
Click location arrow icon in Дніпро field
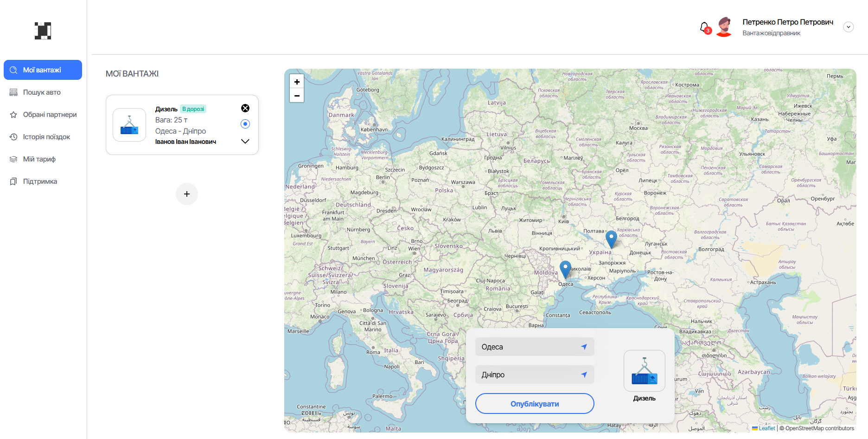(584, 374)
